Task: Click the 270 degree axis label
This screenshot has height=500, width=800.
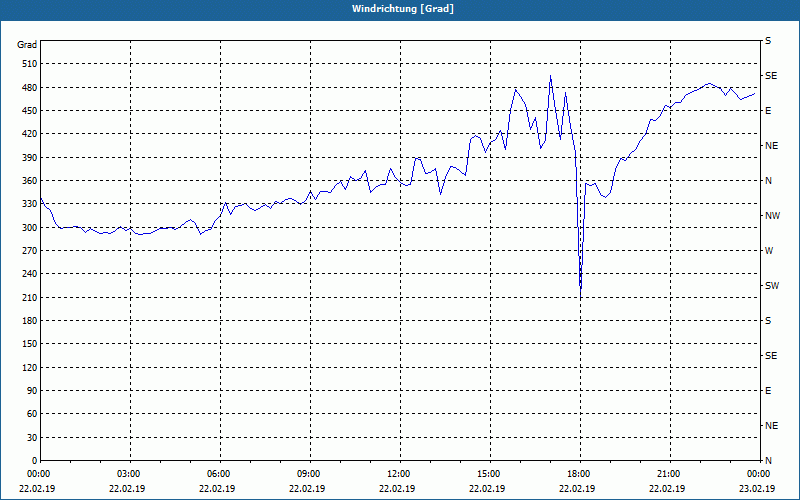Action: coord(30,251)
